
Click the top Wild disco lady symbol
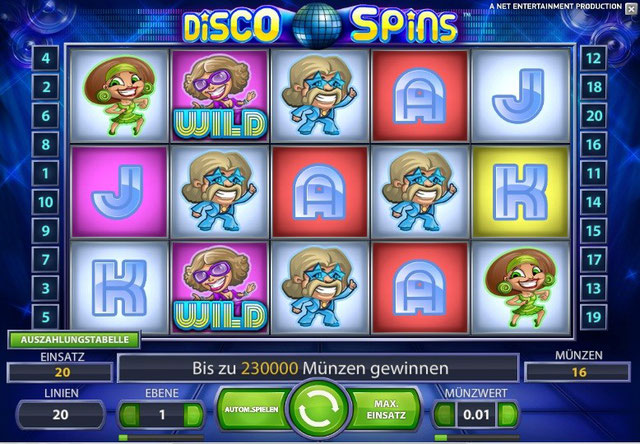pos(220,96)
